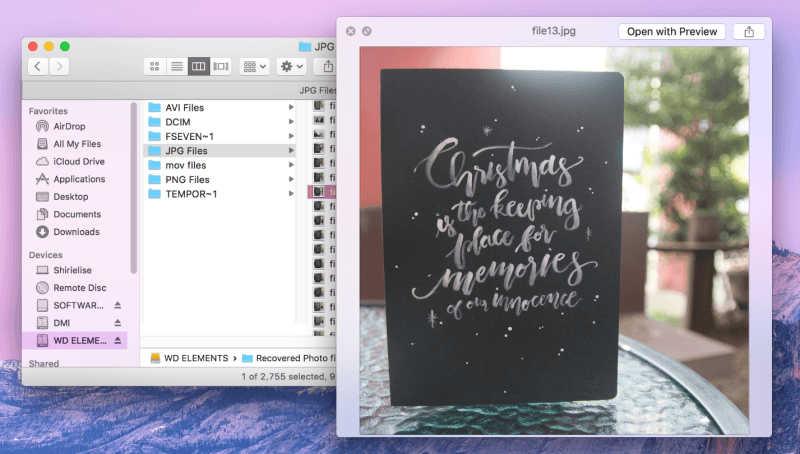Open AirDrop from the sidebar
This screenshot has width=800, height=454.
tap(70, 127)
